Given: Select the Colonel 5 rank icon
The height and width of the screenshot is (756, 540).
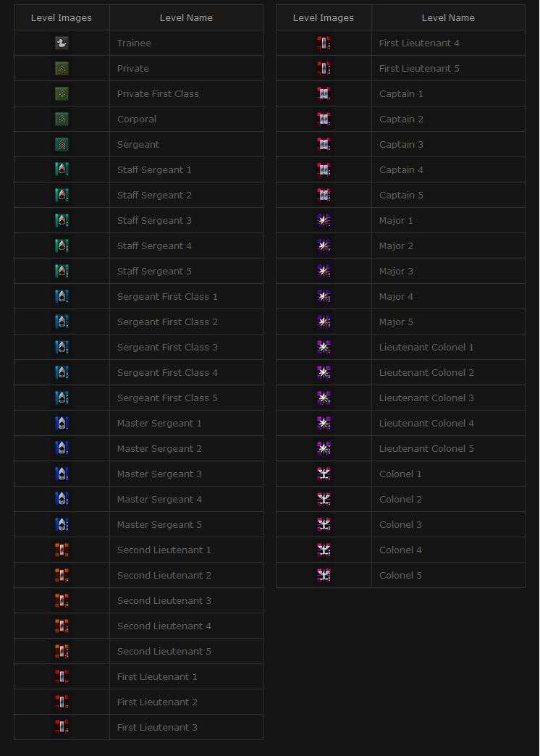Looking at the screenshot, I should coord(324,576).
